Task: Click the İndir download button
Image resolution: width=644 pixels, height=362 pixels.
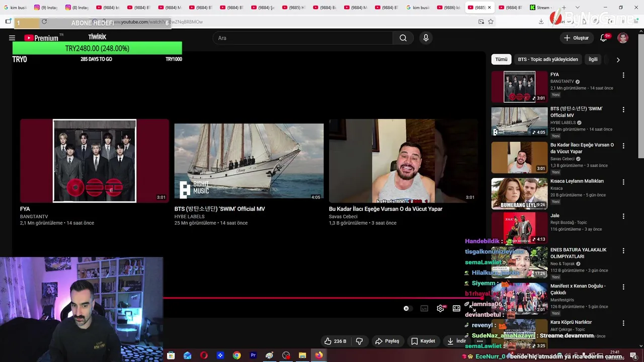Action: [x=456, y=341]
